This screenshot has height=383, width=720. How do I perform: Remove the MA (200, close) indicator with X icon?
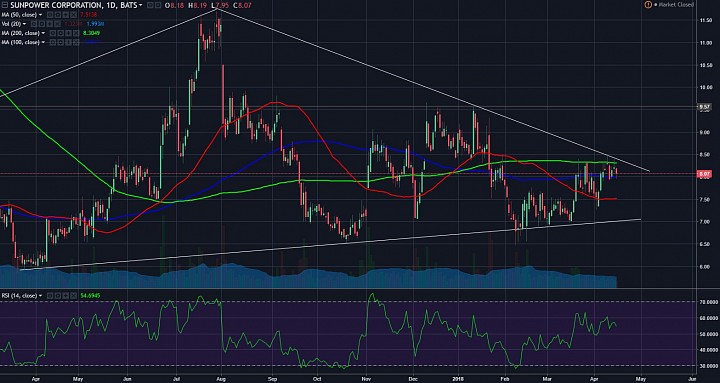click(x=76, y=33)
